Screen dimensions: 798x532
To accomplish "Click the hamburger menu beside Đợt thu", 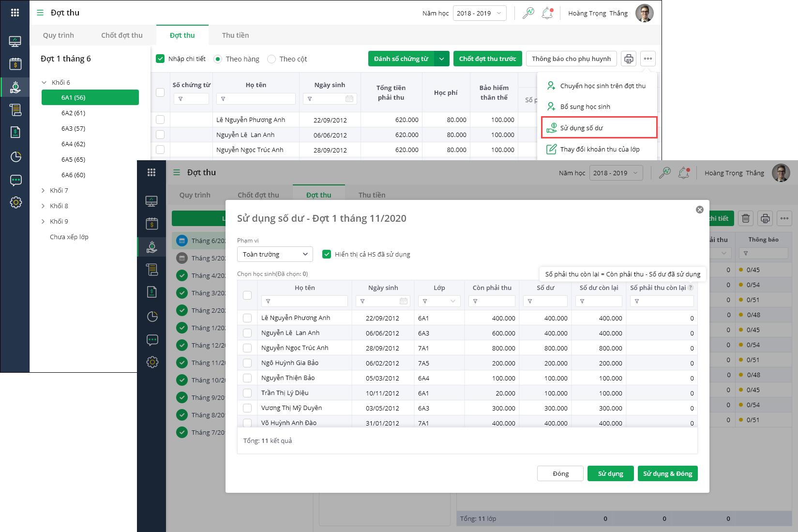I will pyautogui.click(x=40, y=13).
